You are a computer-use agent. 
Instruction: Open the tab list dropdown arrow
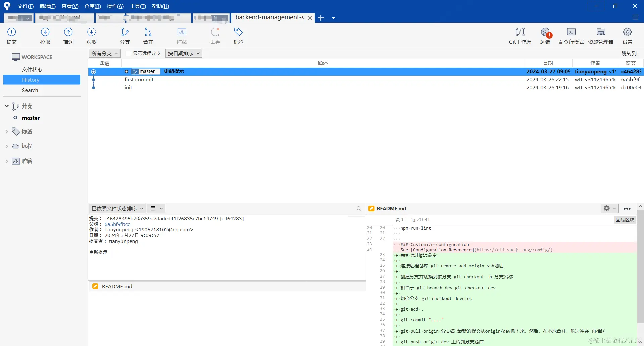point(333,18)
